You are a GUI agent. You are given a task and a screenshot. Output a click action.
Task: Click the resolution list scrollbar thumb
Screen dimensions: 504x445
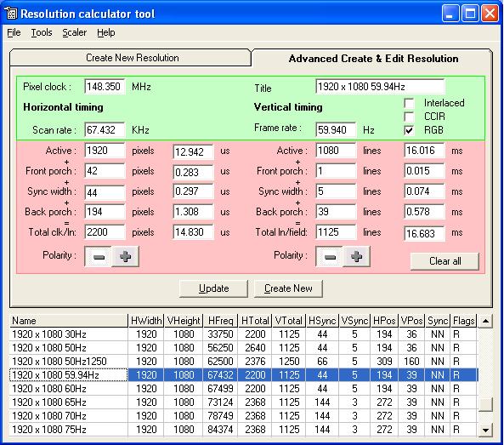485,404
